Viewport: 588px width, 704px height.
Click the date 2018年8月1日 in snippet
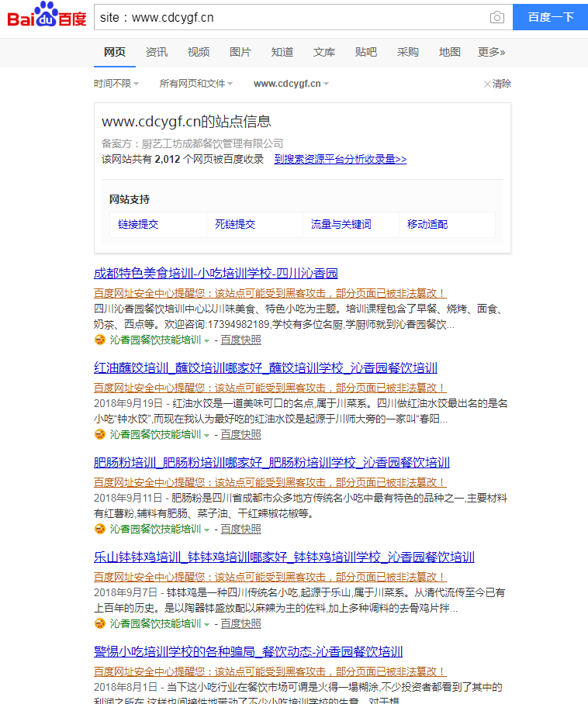point(126,688)
